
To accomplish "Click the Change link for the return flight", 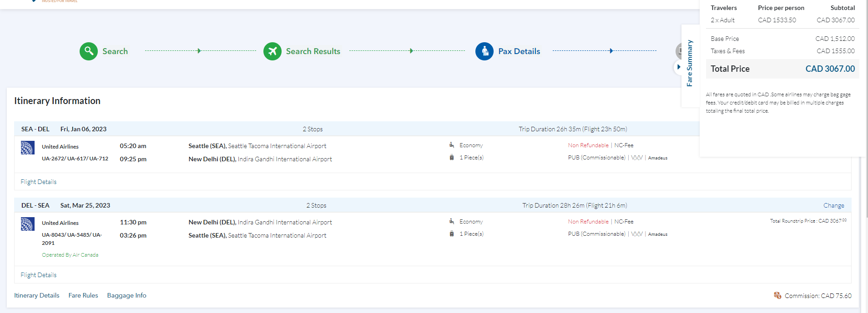I will (833, 205).
